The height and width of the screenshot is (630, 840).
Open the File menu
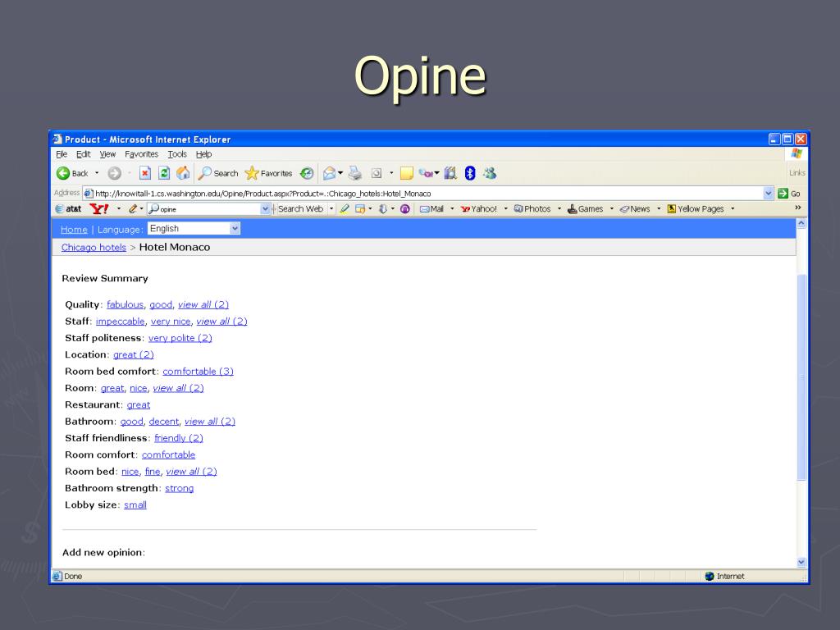(x=62, y=154)
